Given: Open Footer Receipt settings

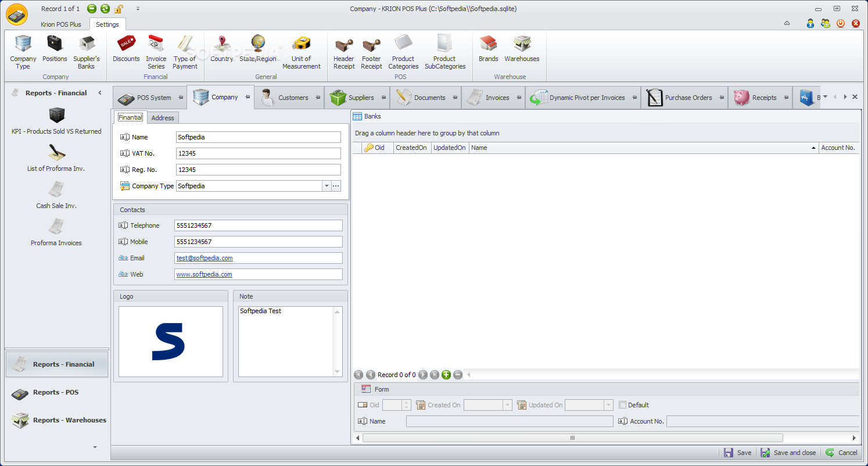Looking at the screenshot, I should tap(371, 52).
